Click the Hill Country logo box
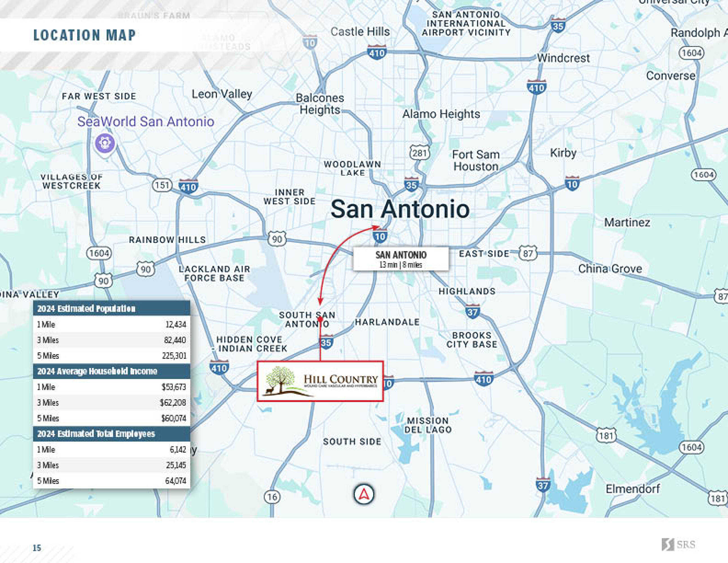 (320, 381)
